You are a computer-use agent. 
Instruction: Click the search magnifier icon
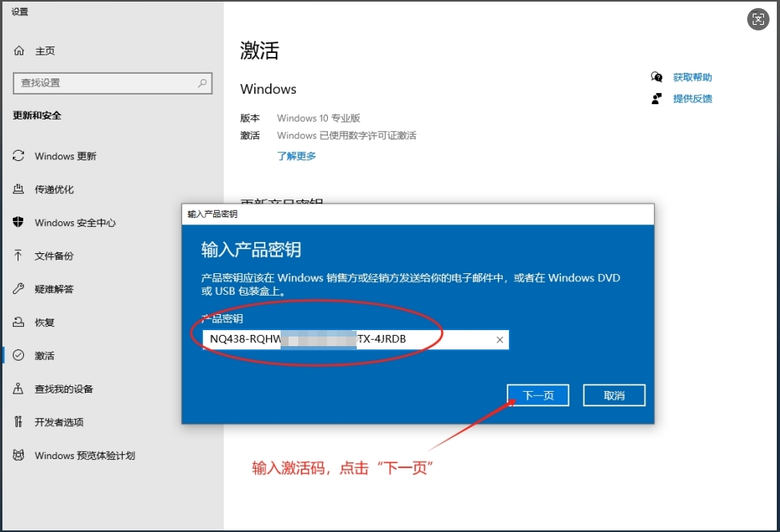pos(202,83)
